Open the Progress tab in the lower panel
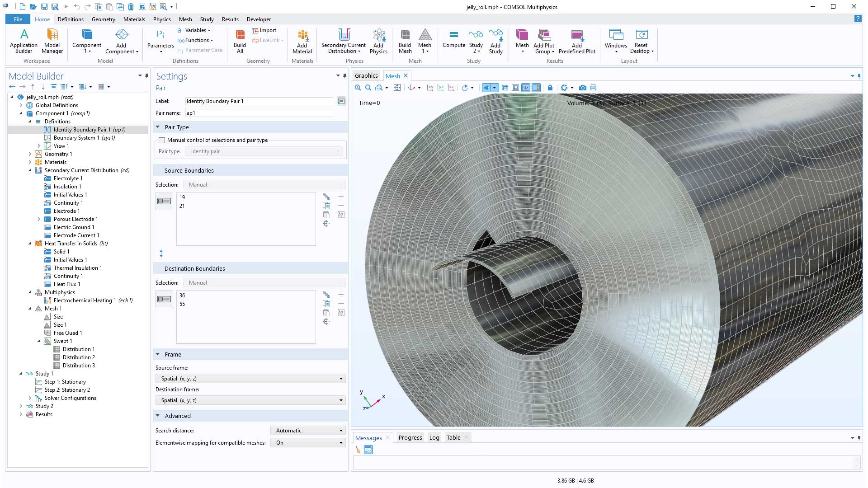This screenshot has width=868, height=488. (x=410, y=437)
